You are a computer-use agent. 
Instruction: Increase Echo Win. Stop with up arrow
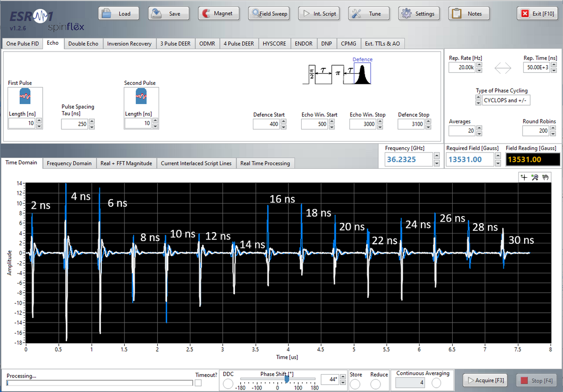pos(380,122)
